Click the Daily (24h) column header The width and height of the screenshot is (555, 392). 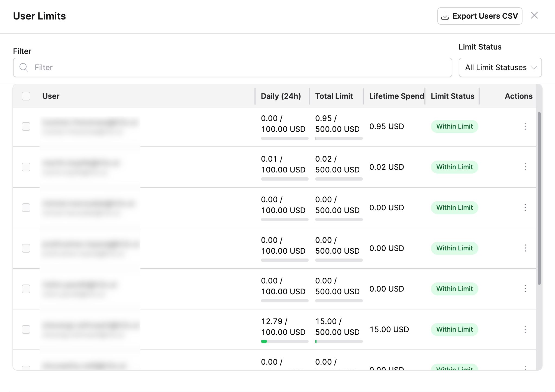(281, 96)
